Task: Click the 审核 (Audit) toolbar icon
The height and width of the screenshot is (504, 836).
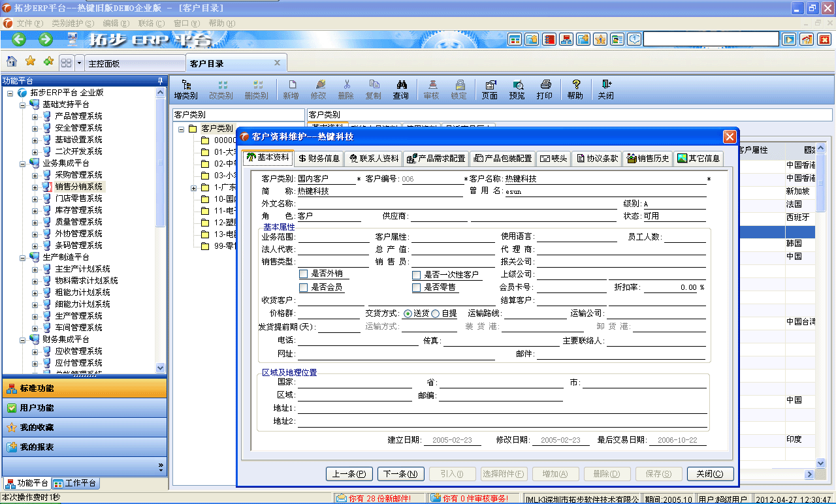Action: 432,89
